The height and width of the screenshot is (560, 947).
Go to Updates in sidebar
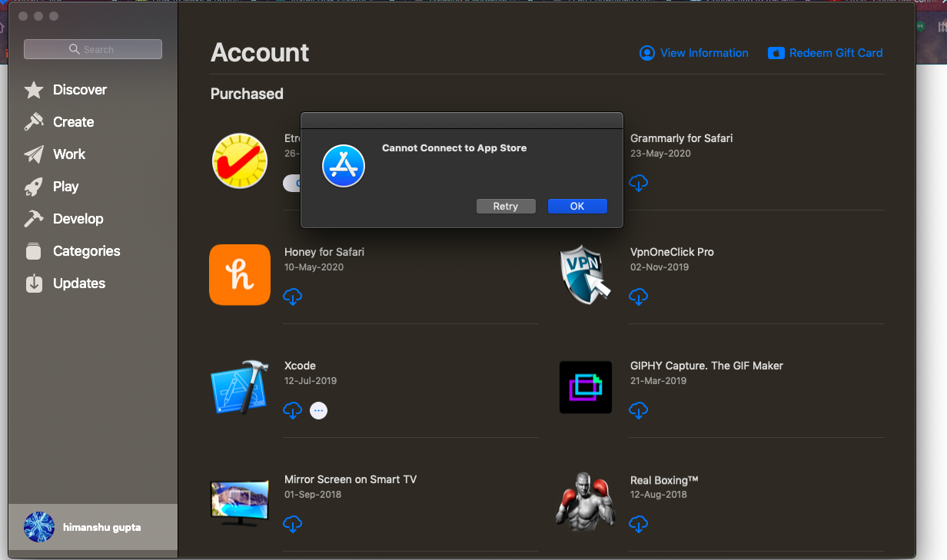coord(79,283)
